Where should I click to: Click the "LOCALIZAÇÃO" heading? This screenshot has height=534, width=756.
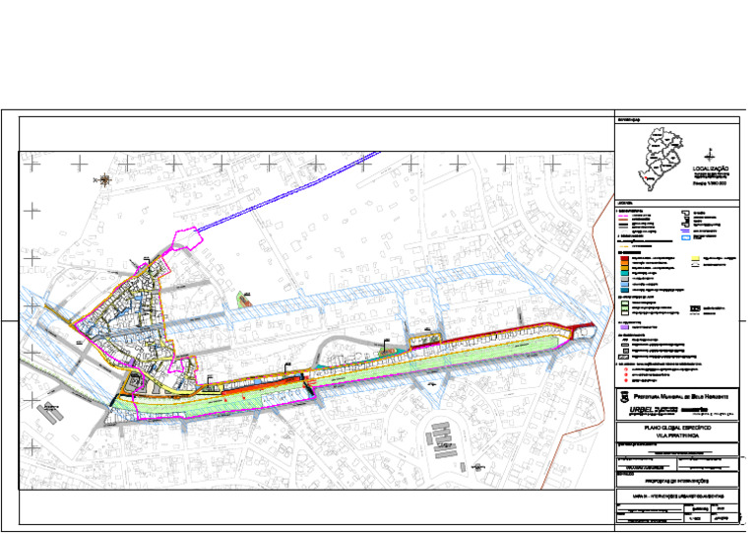[x=711, y=168]
